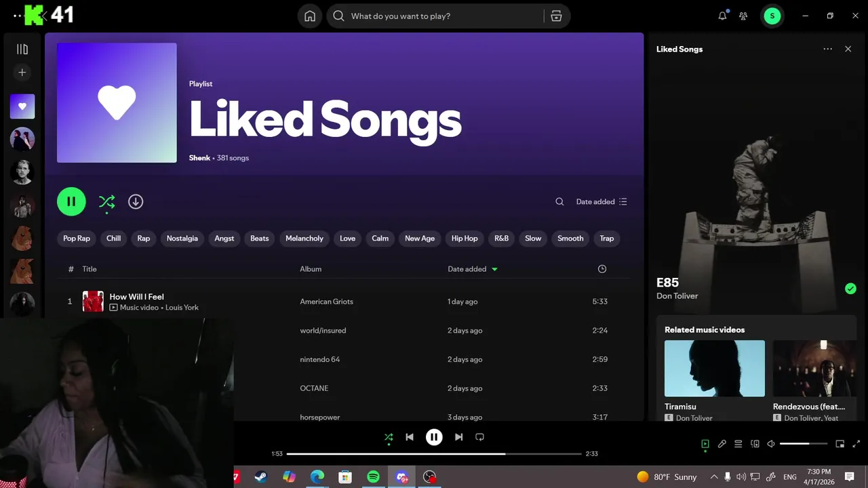The height and width of the screenshot is (488, 868).
Task: Enter full screen player
Action: point(856,444)
